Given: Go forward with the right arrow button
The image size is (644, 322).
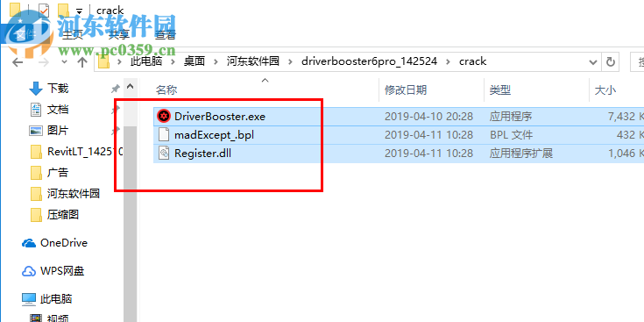Looking at the screenshot, I should 44,61.
